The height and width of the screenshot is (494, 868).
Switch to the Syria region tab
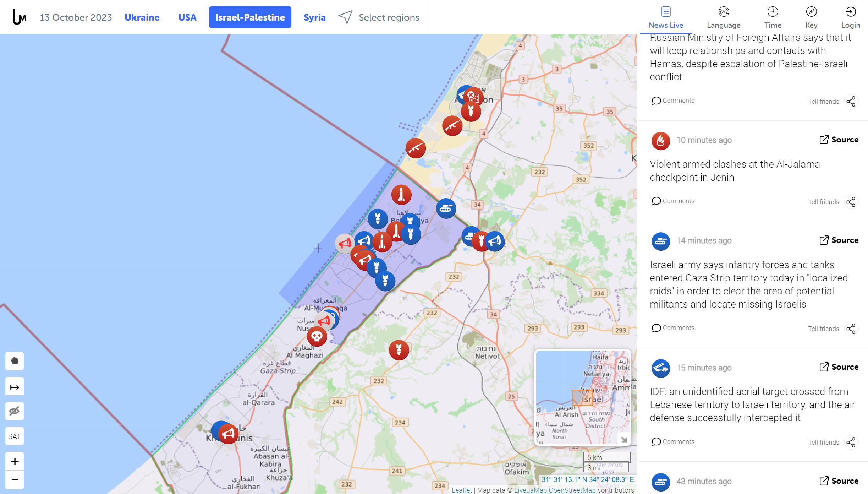pyautogui.click(x=314, y=17)
